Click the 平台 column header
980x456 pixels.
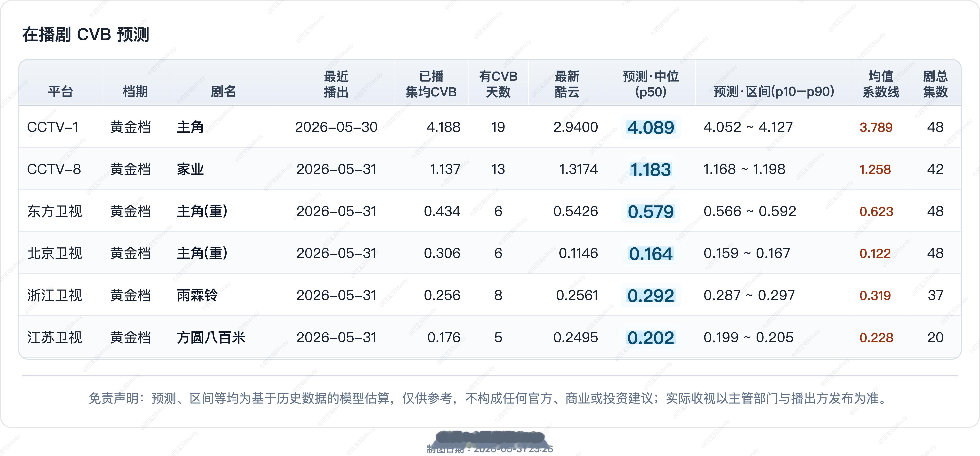tap(61, 92)
